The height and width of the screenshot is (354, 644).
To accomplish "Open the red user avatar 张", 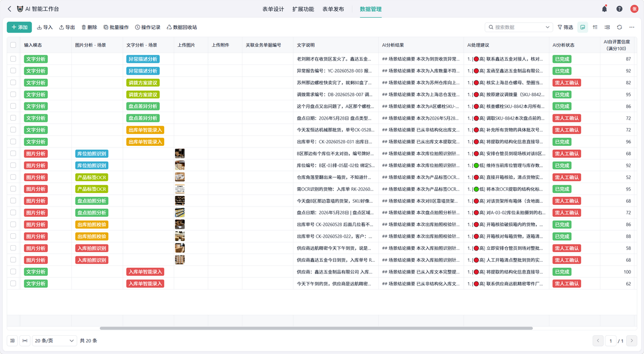I will [x=634, y=9].
